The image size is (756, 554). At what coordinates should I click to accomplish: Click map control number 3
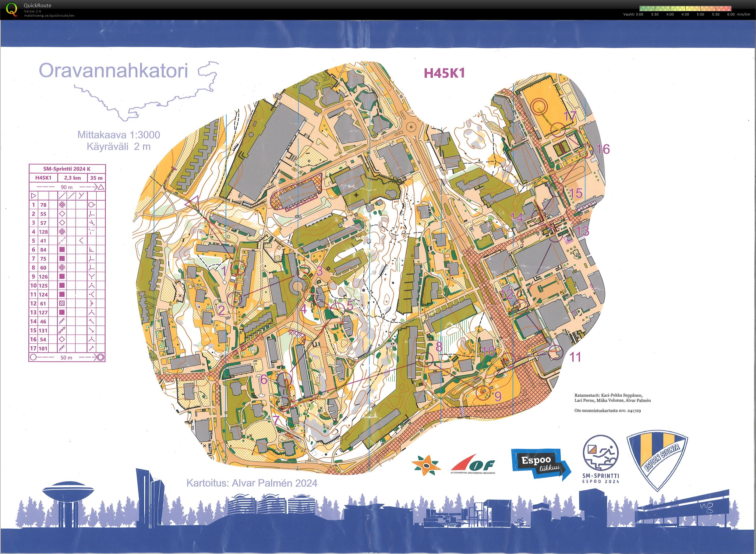tap(319, 271)
